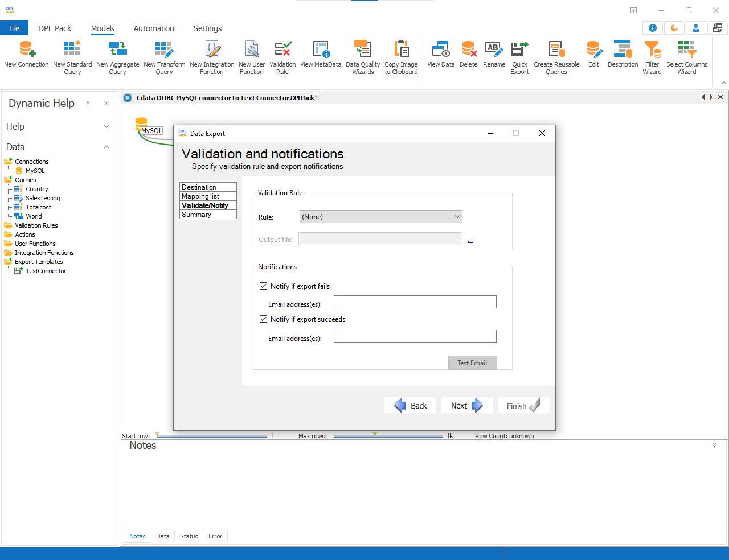The width and height of the screenshot is (729, 560).
Task: Run the Quick Export tool
Action: tap(519, 57)
